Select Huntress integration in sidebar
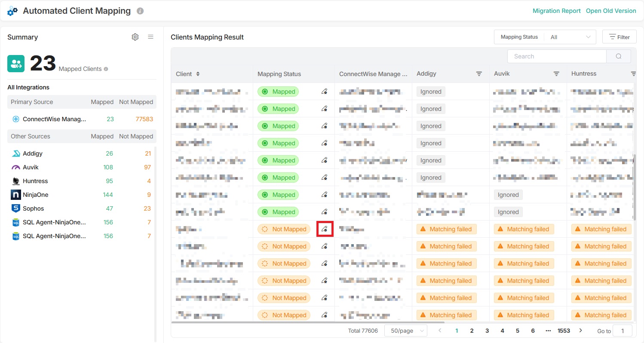This screenshot has width=644, height=343. [x=35, y=181]
